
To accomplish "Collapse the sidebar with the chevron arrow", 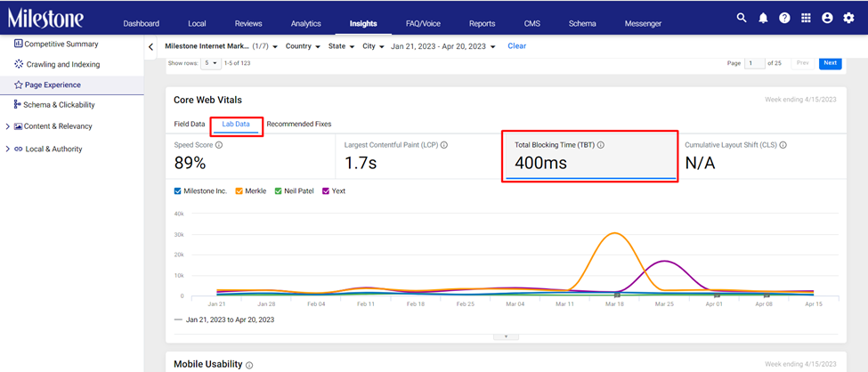I will coord(150,47).
